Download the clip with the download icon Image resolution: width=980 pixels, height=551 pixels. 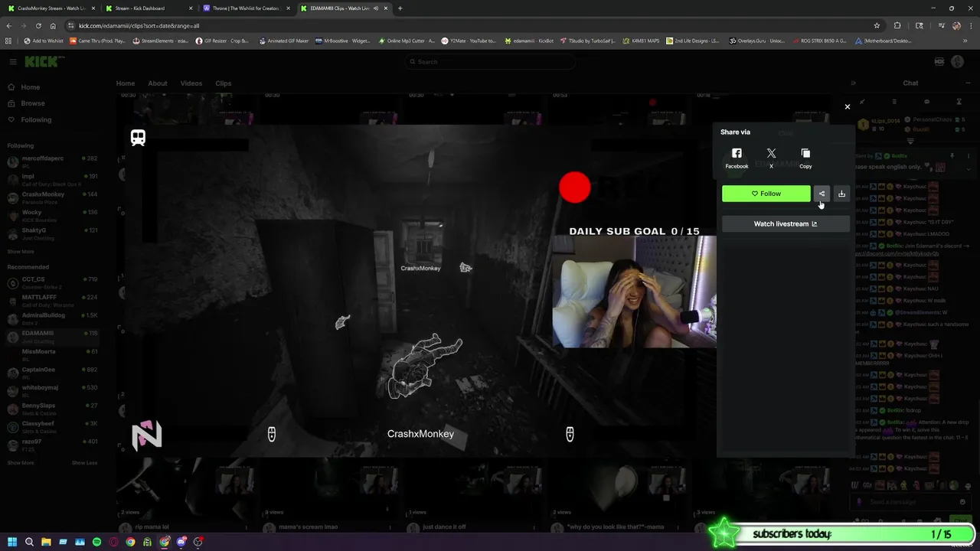(841, 194)
